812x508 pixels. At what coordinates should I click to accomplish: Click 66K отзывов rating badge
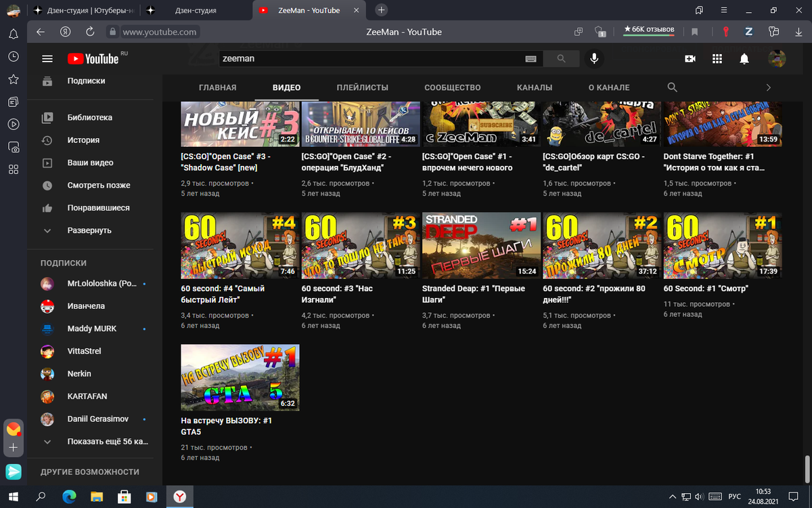click(648, 30)
